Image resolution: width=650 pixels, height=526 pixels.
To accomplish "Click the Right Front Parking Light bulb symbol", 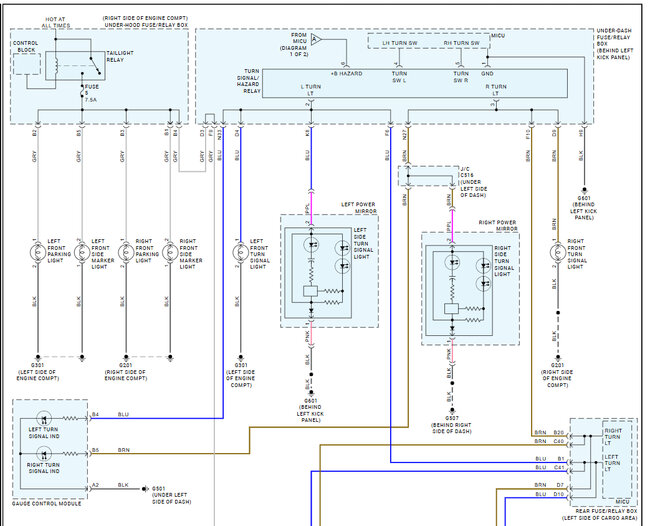I will (x=126, y=252).
